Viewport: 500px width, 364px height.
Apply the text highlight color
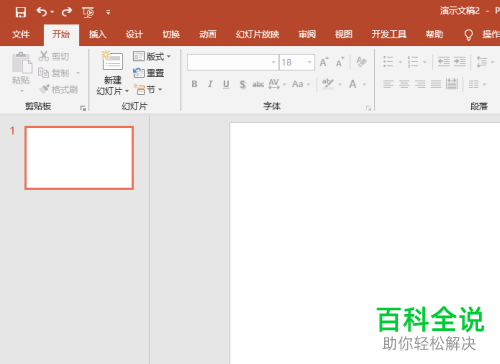[x=328, y=84]
